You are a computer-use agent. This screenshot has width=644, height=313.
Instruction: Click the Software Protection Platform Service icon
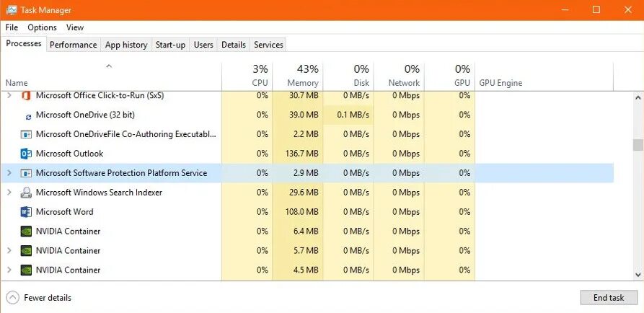point(26,173)
